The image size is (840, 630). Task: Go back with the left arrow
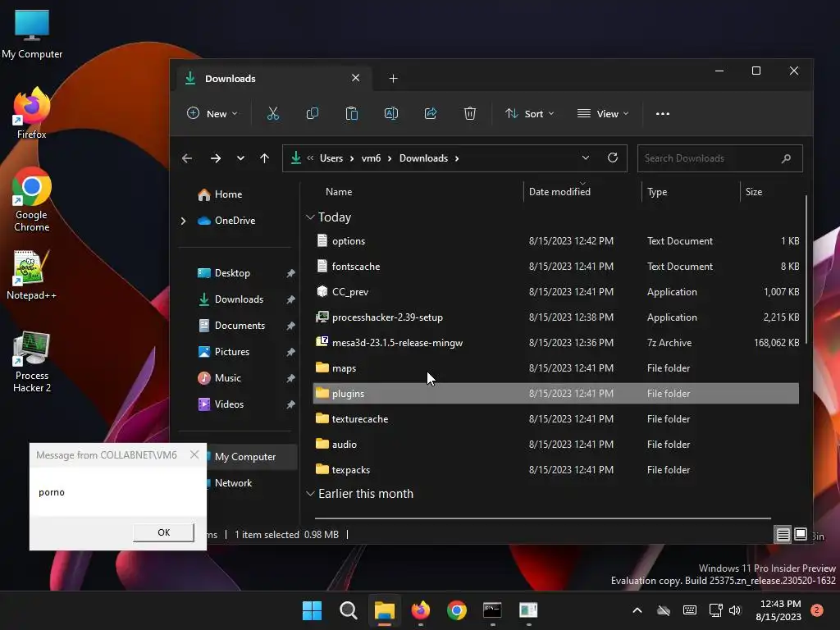tap(187, 158)
